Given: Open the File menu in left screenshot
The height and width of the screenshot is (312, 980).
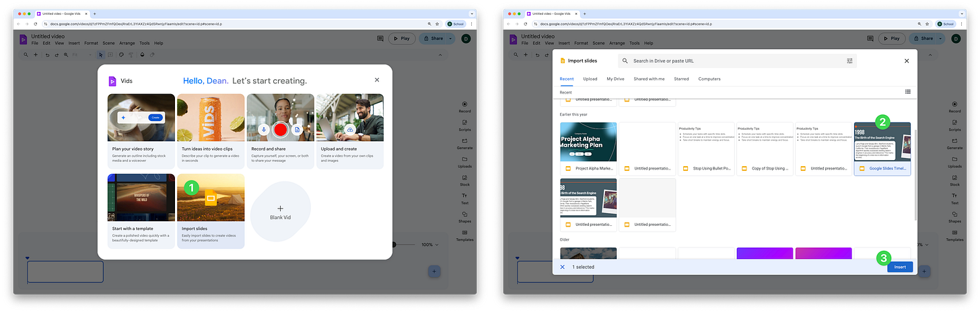Looking at the screenshot, I should [x=34, y=43].
